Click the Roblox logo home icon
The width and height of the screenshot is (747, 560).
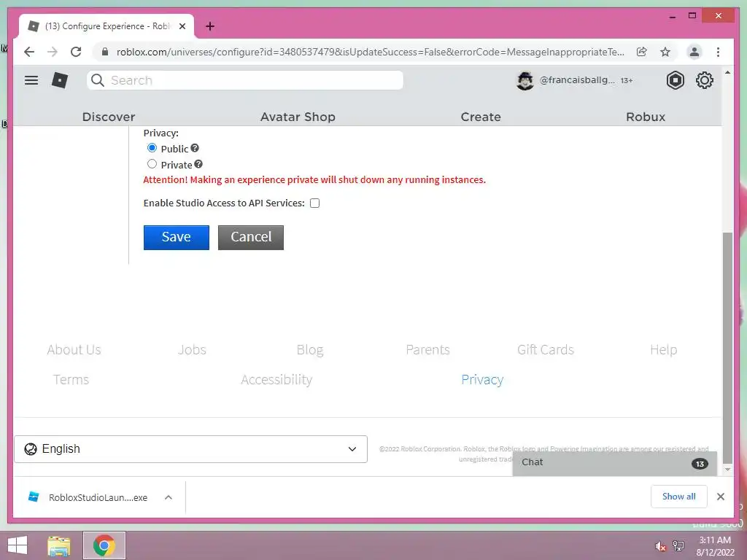tap(60, 80)
